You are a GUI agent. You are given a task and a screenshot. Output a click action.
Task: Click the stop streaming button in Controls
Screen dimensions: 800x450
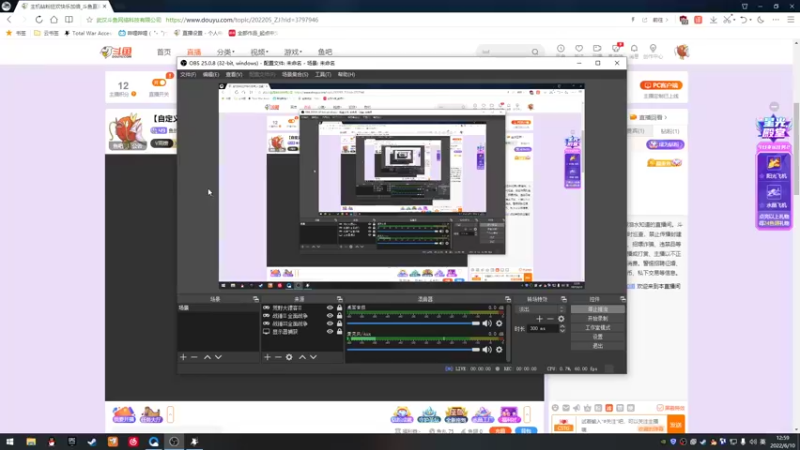pyautogui.click(x=597, y=309)
